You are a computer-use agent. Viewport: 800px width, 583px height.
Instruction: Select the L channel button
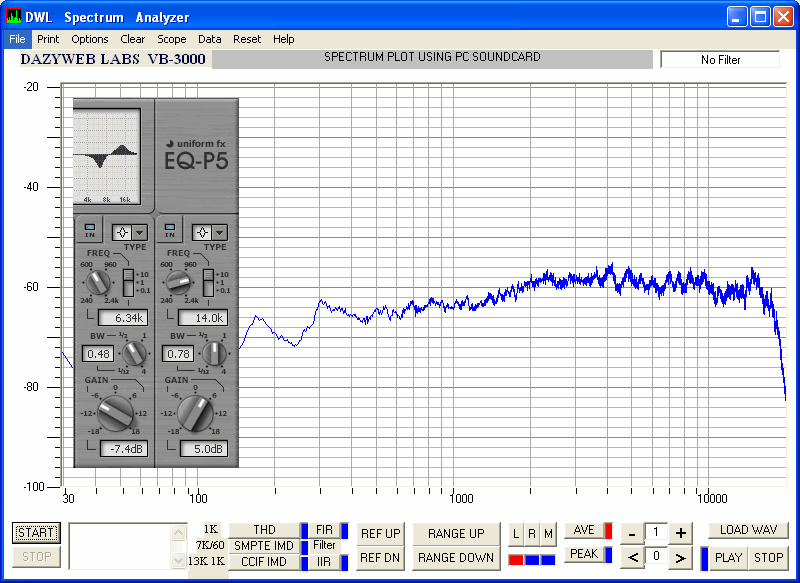tap(516, 534)
